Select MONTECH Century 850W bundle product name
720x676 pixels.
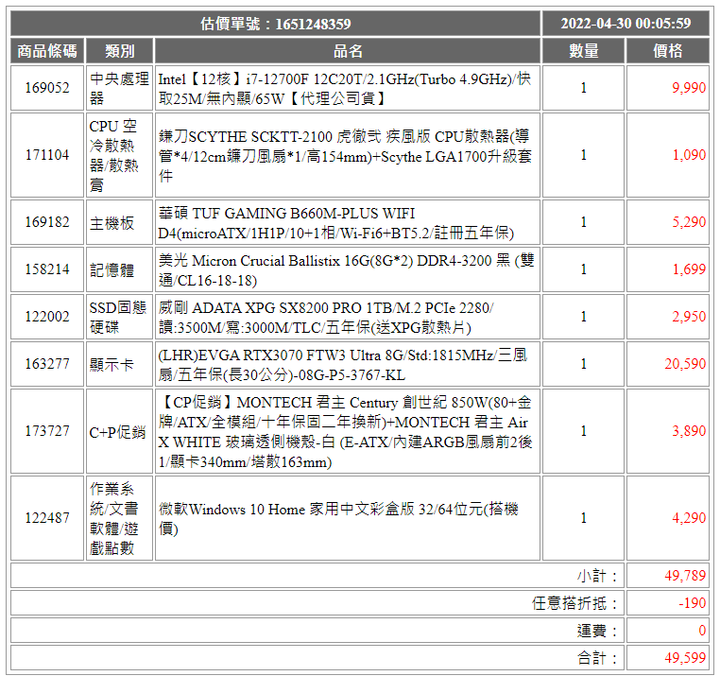345,432
